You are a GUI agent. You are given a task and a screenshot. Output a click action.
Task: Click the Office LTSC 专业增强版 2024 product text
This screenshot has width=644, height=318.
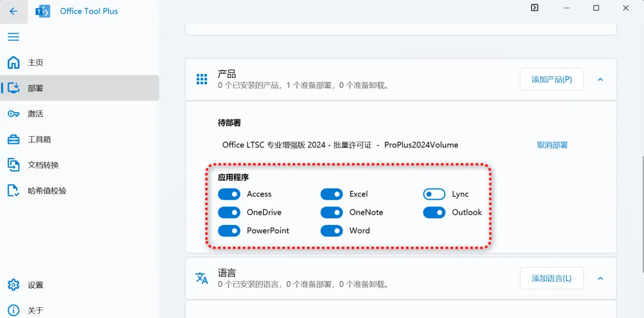coord(340,145)
